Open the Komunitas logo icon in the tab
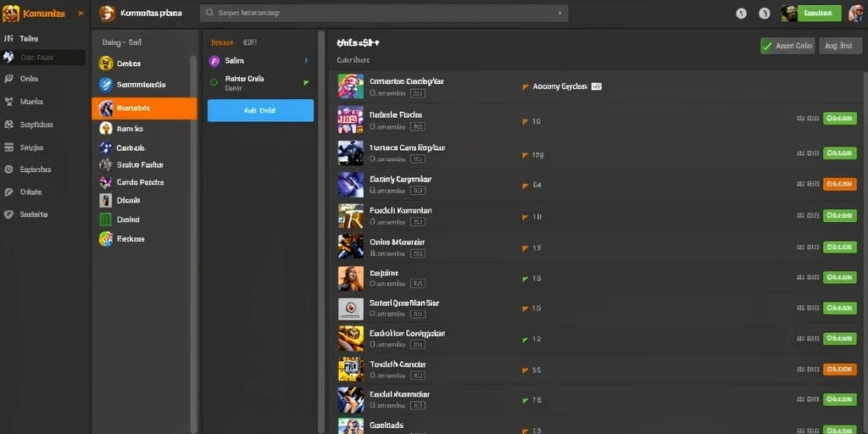 click(x=10, y=14)
